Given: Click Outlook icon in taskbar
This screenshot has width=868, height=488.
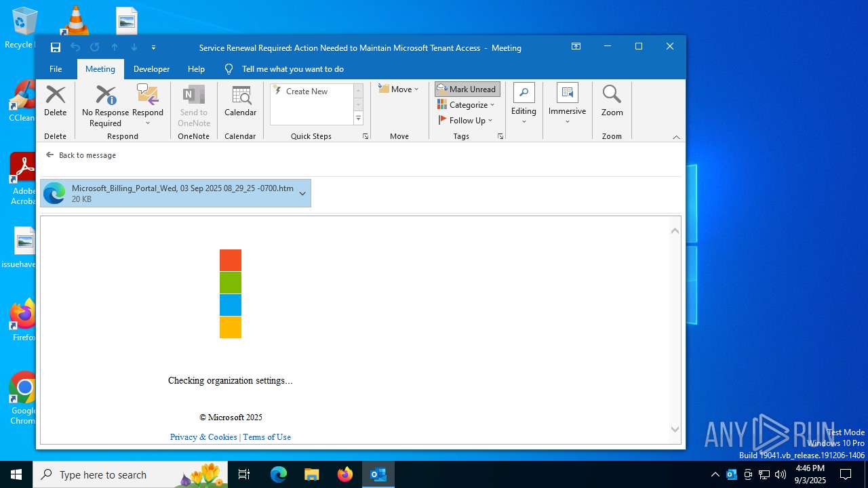Looking at the screenshot, I should [x=378, y=474].
